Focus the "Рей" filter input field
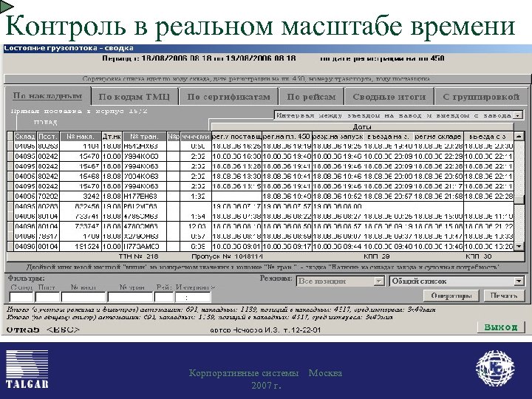The width and height of the screenshot is (532, 399). click(164, 297)
